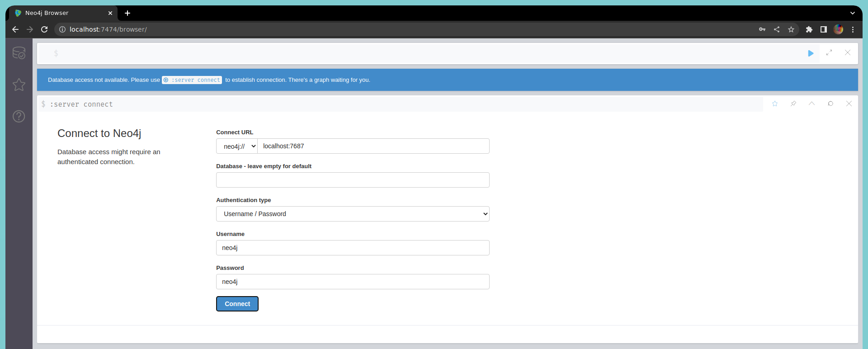Click the address bar URL
Viewport: 868px width, 349px height.
108,29
